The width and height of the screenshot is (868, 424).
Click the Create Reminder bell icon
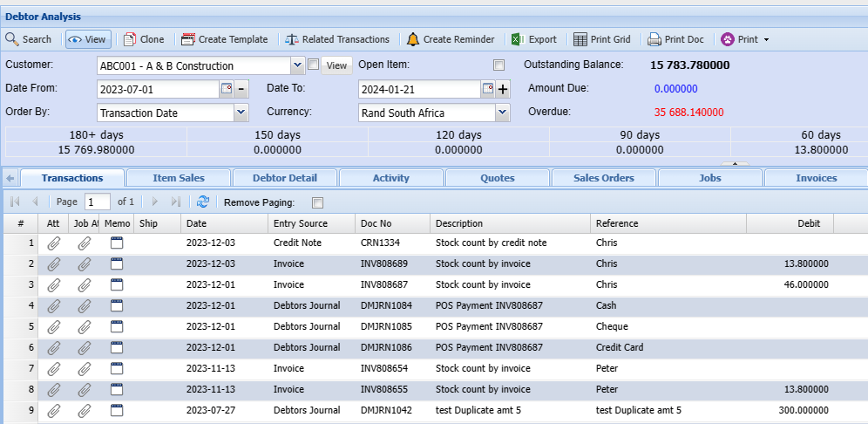[412, 39]
